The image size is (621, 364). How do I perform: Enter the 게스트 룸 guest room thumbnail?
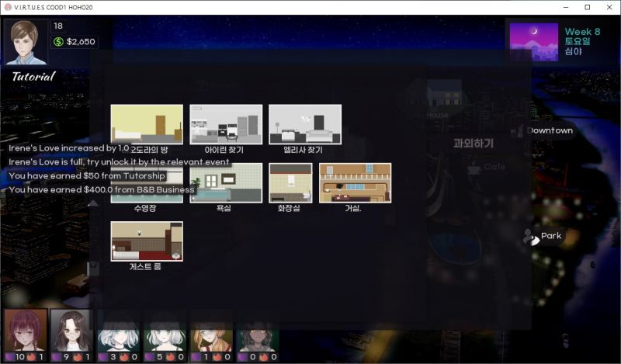coord(147,241)
